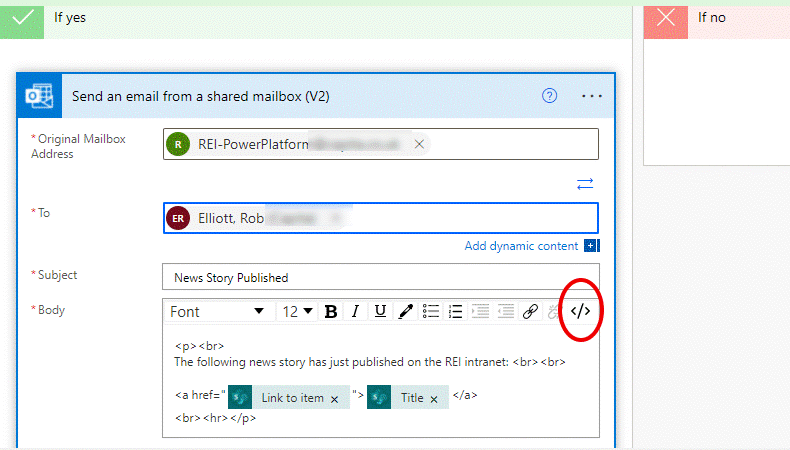790x450 pixels.
Task: Click the green checkmark If yes icon
Action: [22, 19]
